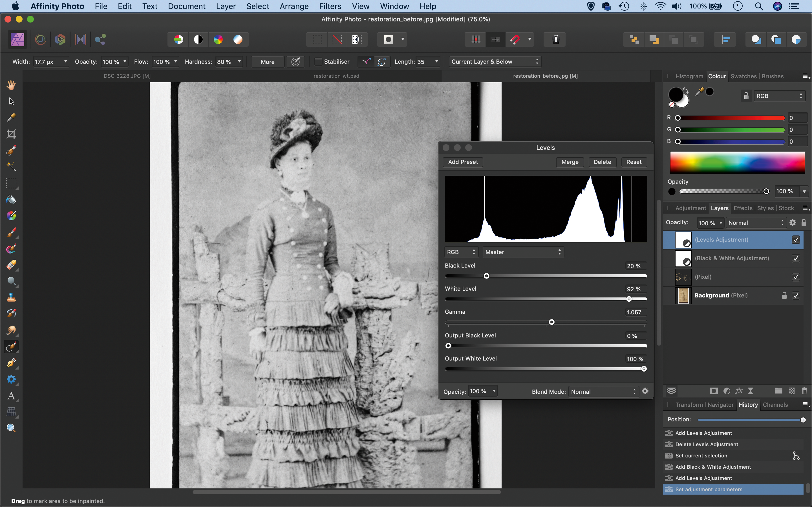The width and height of the screenshot is (812, 507).
Task: Select the Colour Picker tool
Action: [x=11, y=117]
